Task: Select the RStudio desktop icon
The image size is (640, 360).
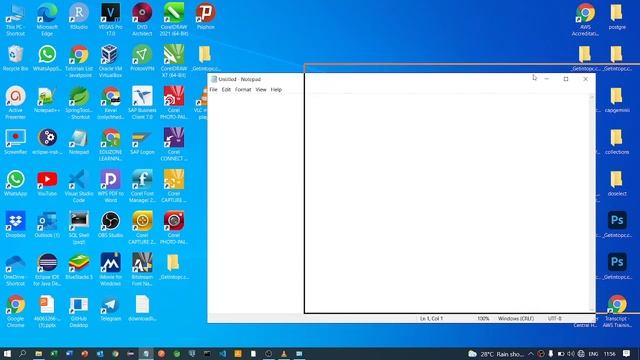Action: pyautogui.click(x=79, y=16)
